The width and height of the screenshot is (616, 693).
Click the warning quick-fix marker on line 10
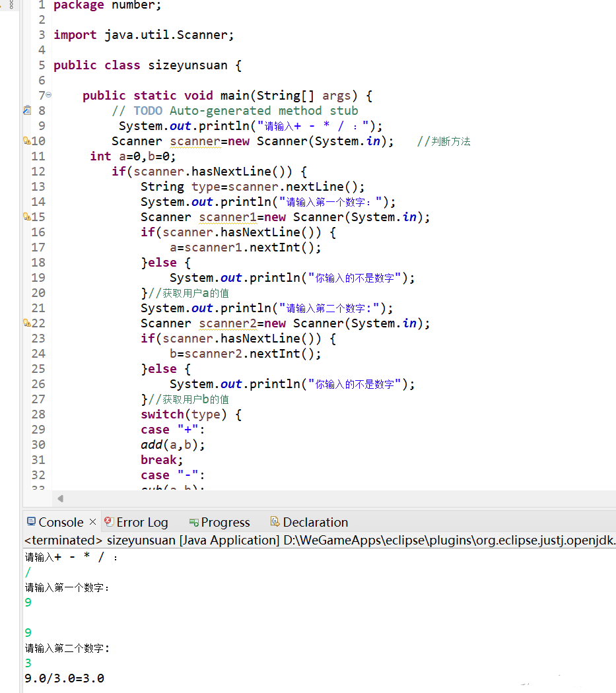pyautogui.click(x=26, y=141)
